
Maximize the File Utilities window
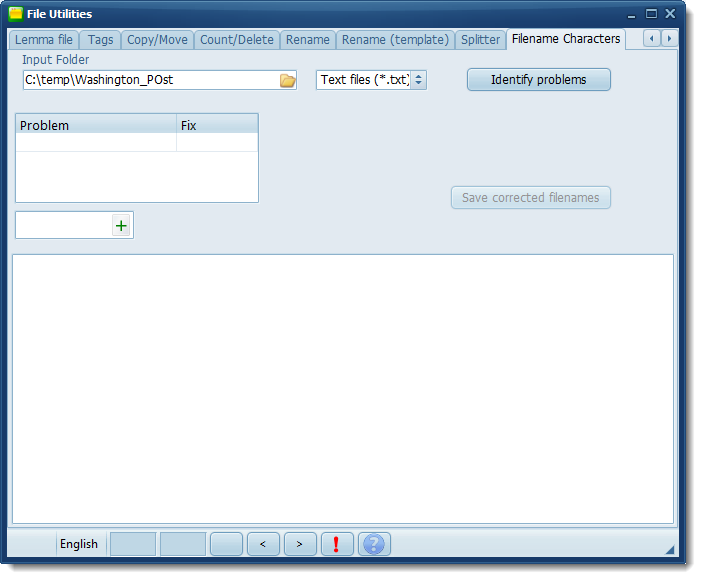coord(651,14)
